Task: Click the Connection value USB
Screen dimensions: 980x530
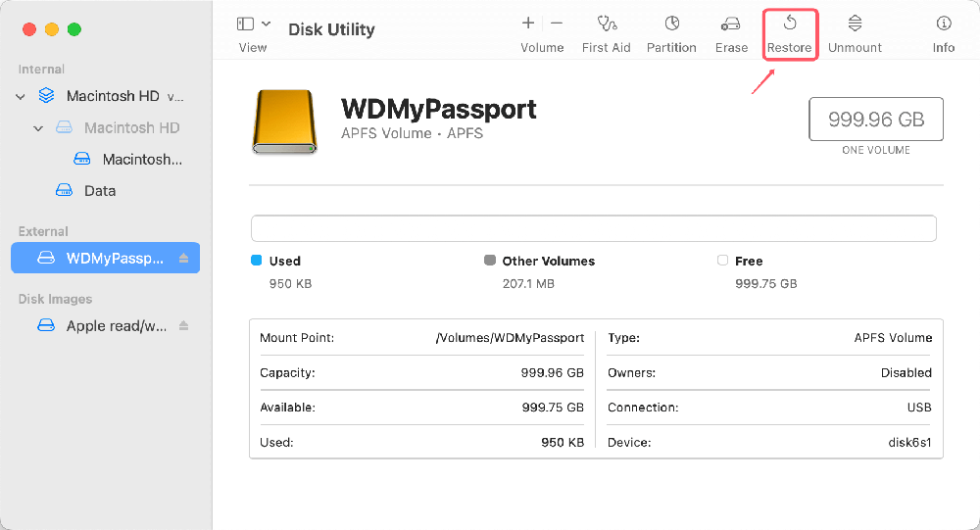Action: (919, 408)
